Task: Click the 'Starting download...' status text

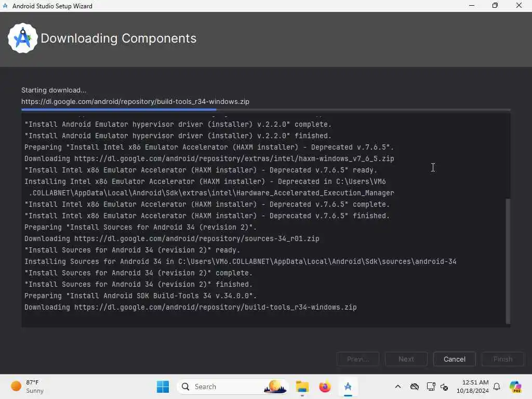Action: click(54, 90)
